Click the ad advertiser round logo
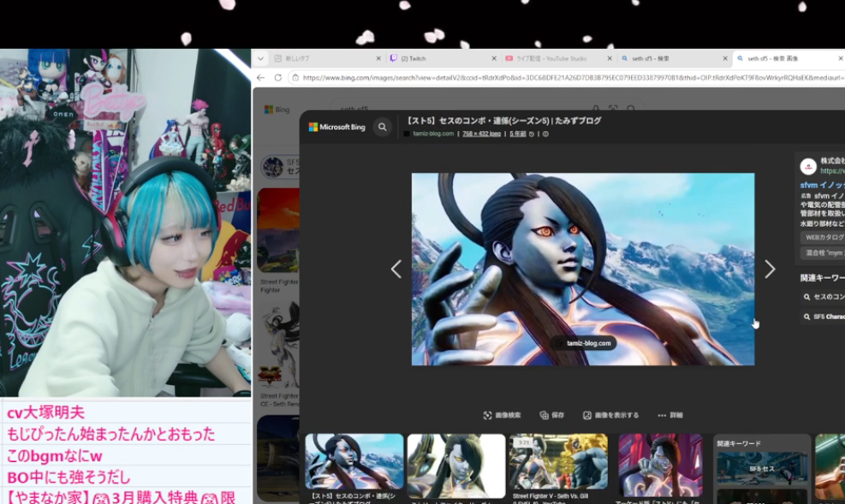The image size is (845, 504). 808,166
